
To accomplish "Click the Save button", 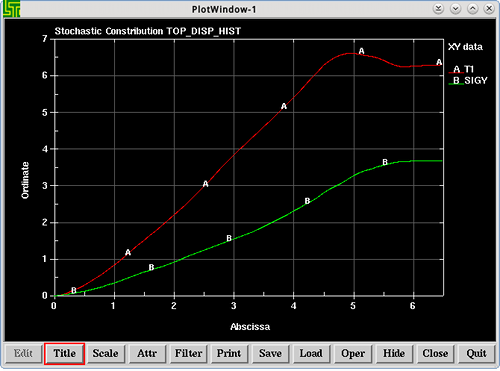I will (x=270, y=353).
